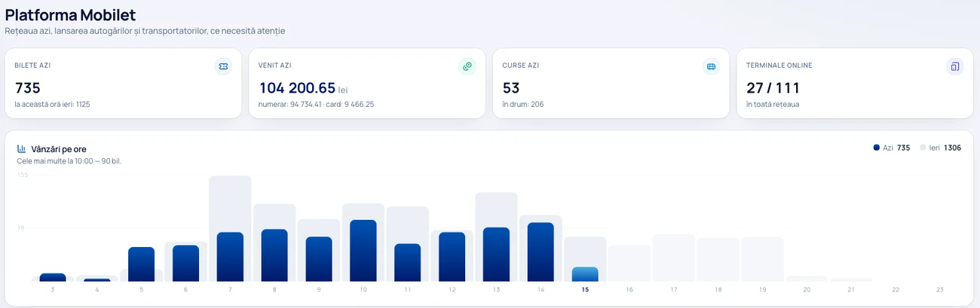
Task: Open the Curse Azi 53 card
Action: click(x=611, y=84)
